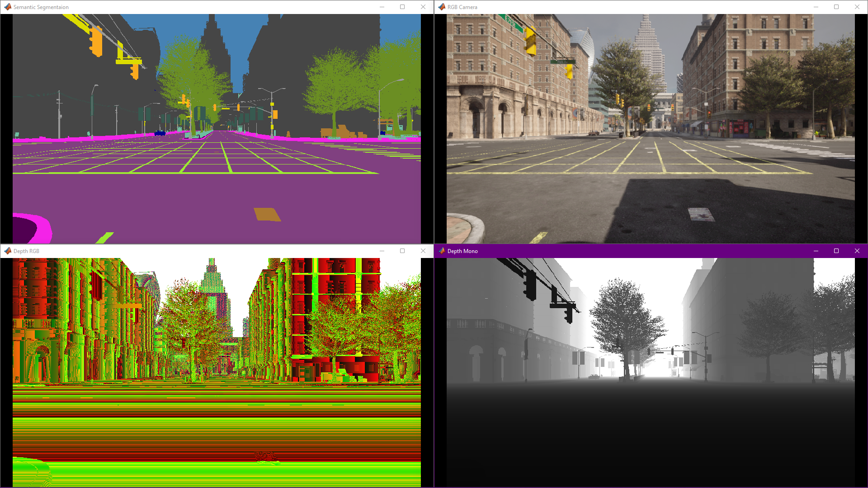Click MATLAB icon in Semantic Segmentation window
Viewport: 868px width, 488px height.
tap(8, 7)
